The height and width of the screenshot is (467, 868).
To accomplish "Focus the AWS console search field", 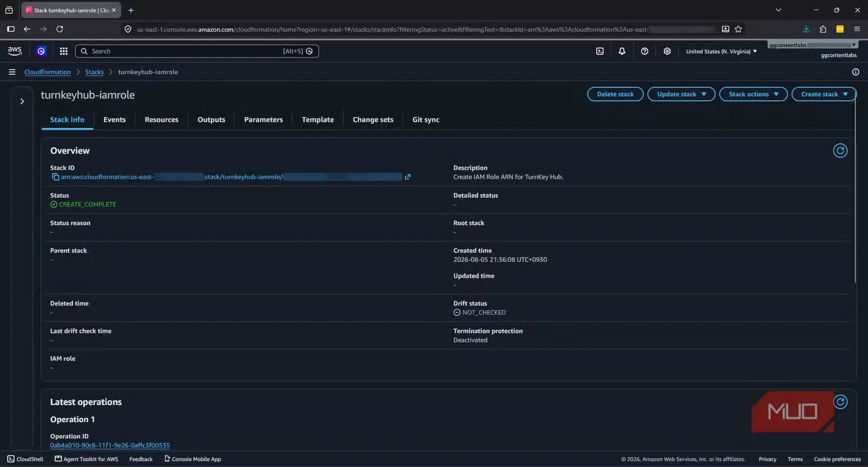I will pyautogui.click(x=197, y=51).
